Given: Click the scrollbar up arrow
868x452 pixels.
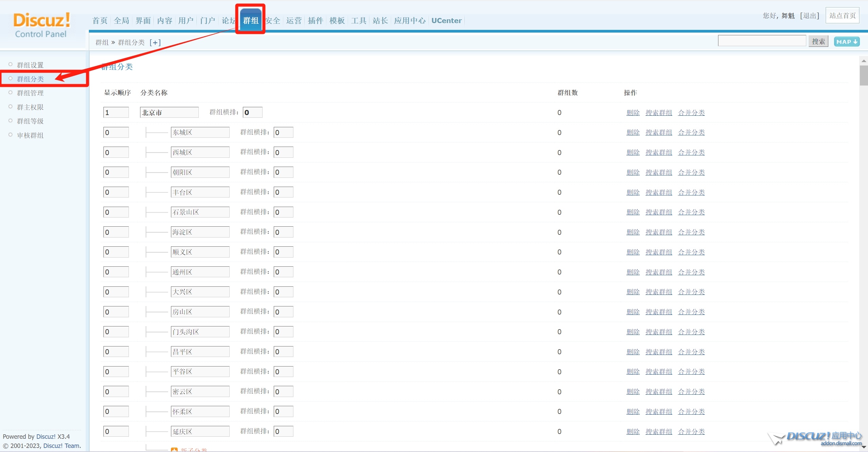Looking at the screenshot, I should click(x=864, y=61).
